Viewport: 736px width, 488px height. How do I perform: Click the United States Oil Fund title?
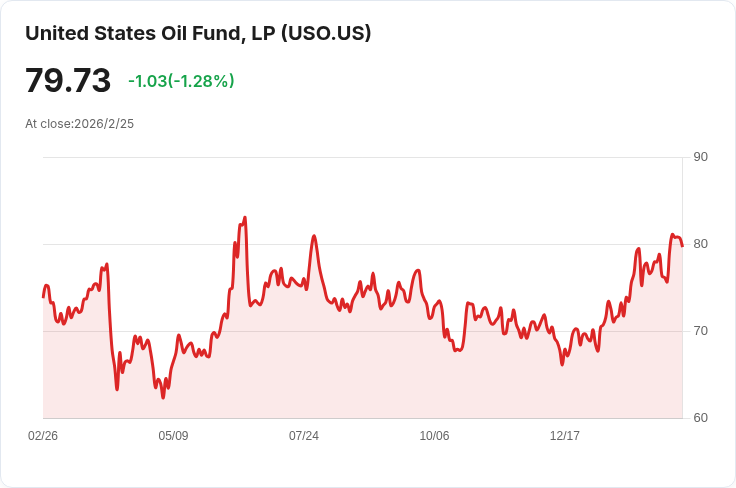tap(198, 33)
